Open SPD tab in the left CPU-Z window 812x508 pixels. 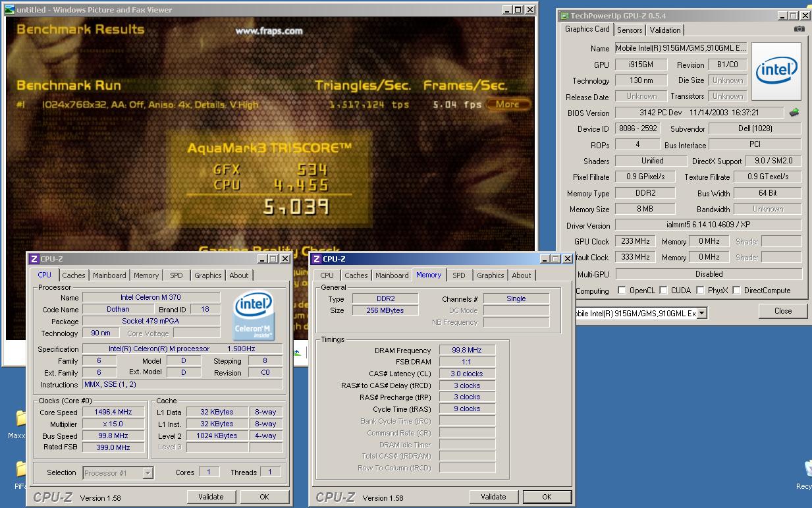pyautogui.click(x=176, y=275)
